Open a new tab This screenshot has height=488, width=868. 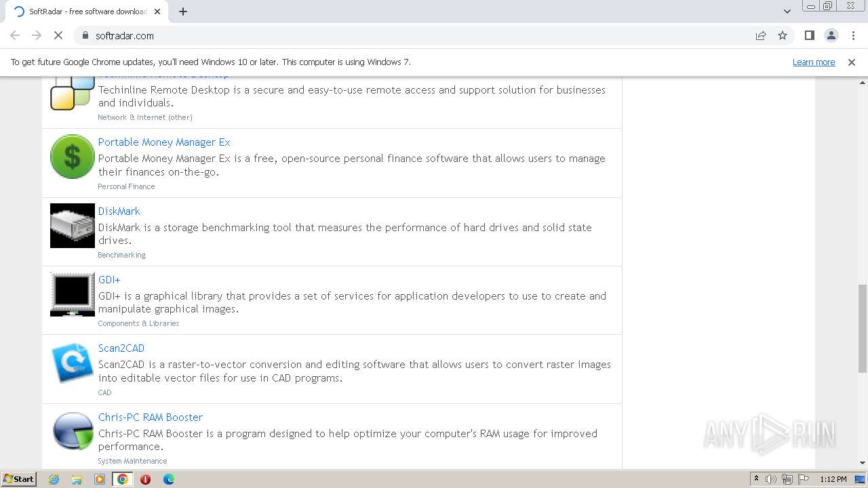[x=183, y=12]
